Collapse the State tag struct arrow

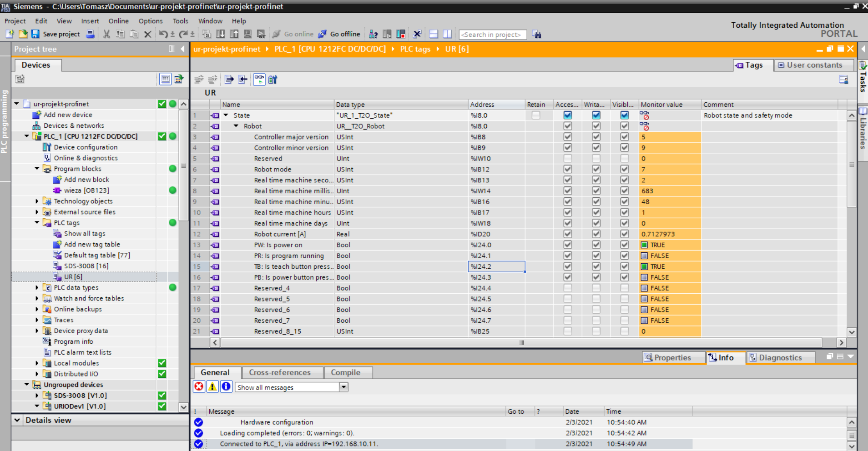(226, 115)
